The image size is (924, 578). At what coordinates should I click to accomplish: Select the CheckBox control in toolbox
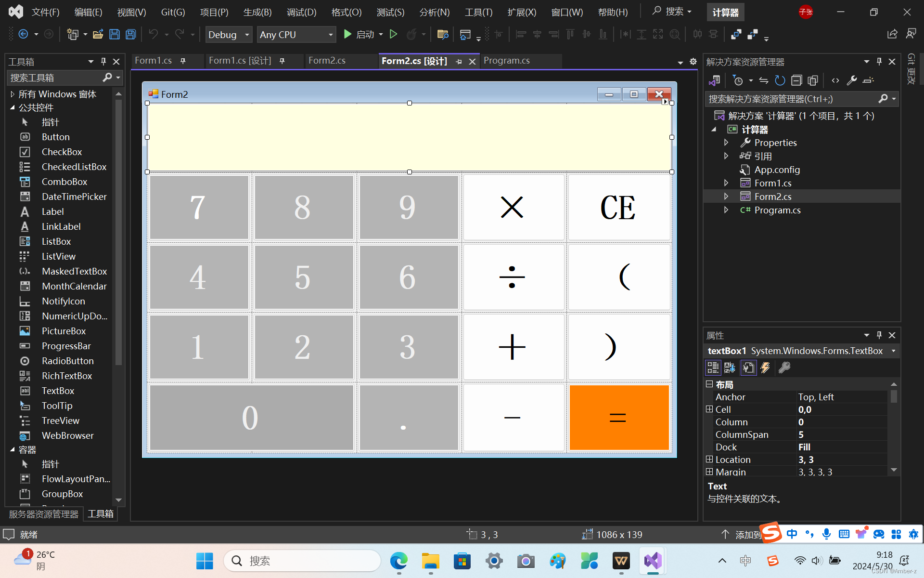[62, 152]
